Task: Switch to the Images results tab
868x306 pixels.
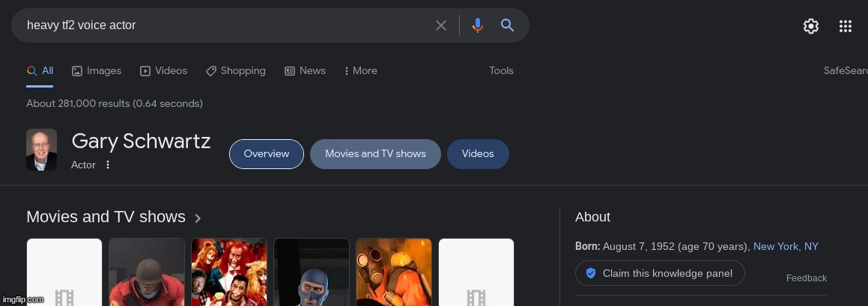Action: click(97, 71)
